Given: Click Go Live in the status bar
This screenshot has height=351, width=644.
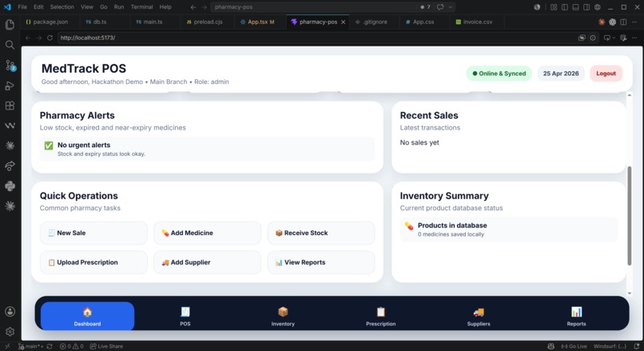Looking at the screenshot, I should point(574,346).
